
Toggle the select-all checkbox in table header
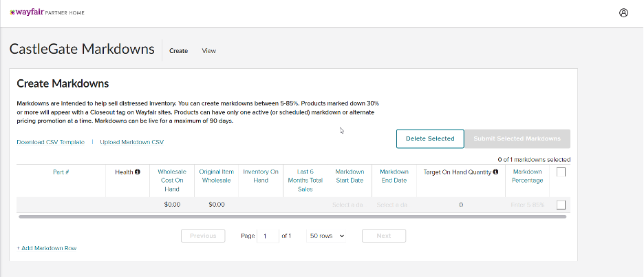pos(561,172)
